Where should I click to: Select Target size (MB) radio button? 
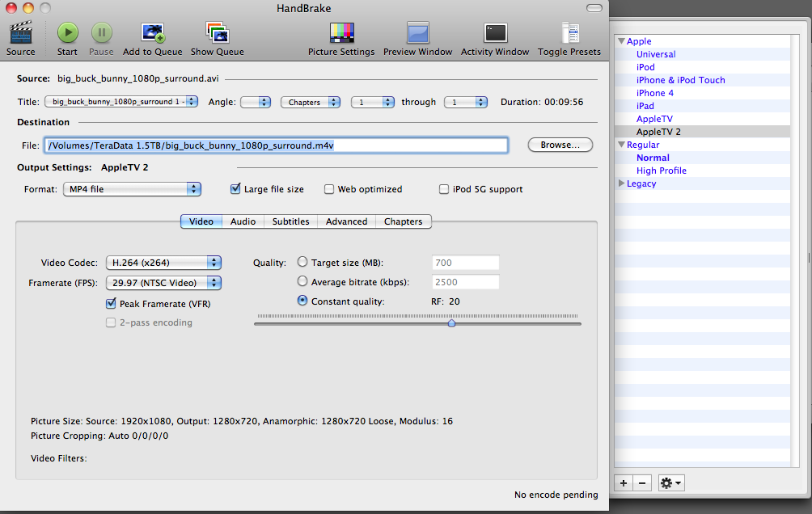coord(302,262)
